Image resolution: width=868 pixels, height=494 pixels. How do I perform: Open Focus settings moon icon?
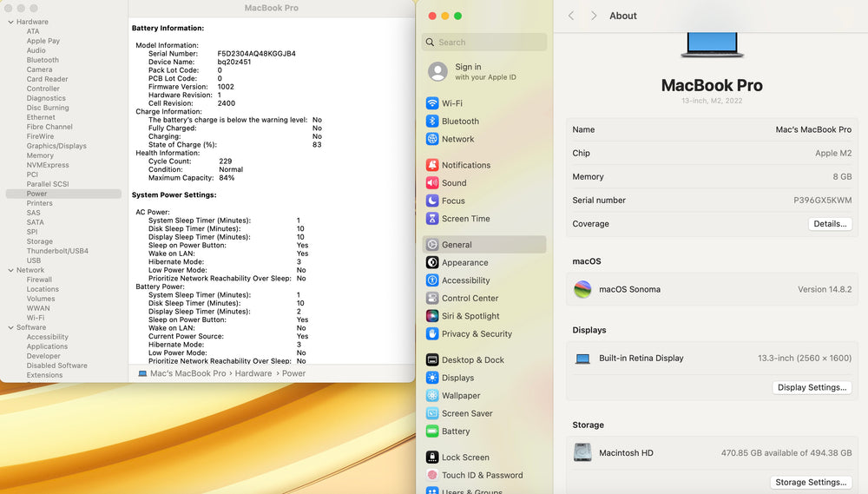pos(432,201)
